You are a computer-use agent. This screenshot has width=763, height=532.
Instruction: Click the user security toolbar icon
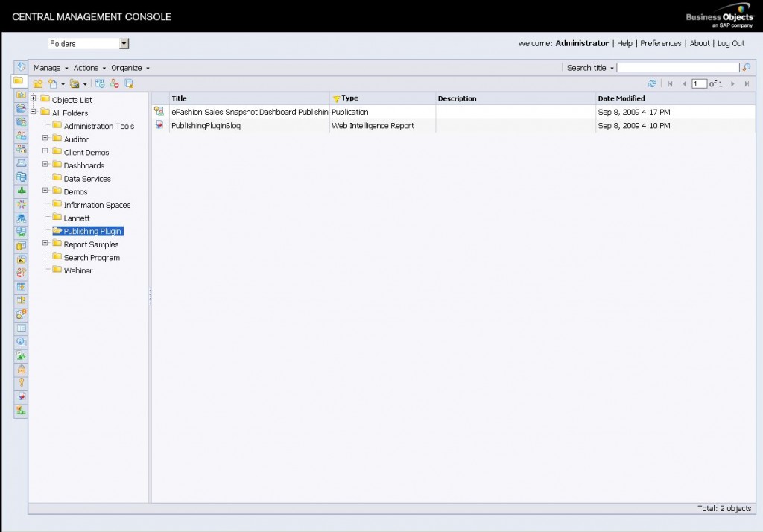click(x=114, y=83)
